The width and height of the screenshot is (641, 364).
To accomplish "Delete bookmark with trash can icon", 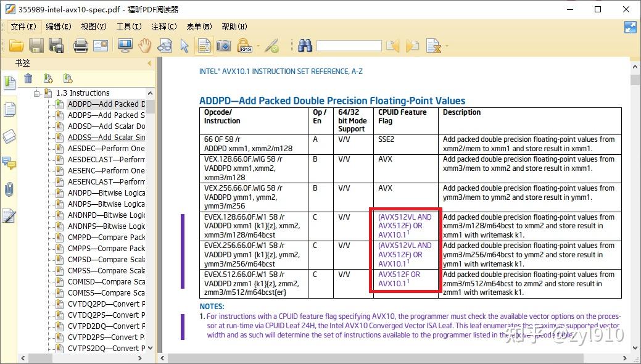I will coord(28,78).
